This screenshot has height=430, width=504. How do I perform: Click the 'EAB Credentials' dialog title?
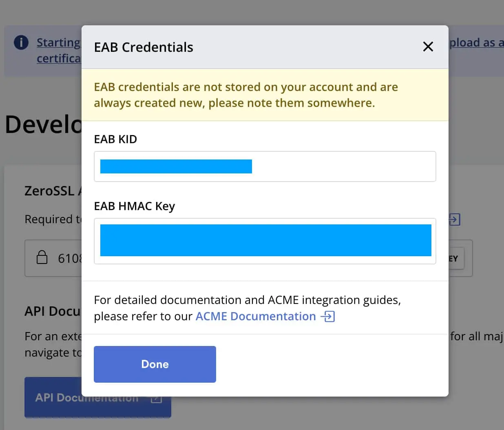pyautogui.click(x=144, y=47)
